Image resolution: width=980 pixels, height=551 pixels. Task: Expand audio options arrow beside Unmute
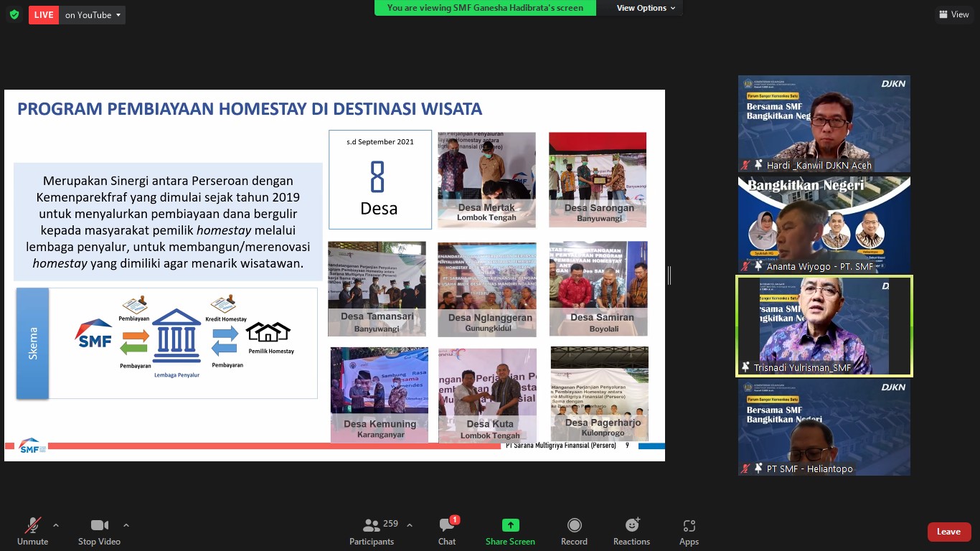[x=56, y=525]
